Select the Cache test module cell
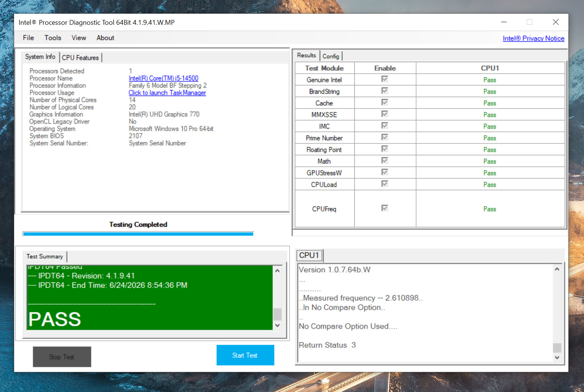Viewport: 584px width, 392px height. click(324, 103)
